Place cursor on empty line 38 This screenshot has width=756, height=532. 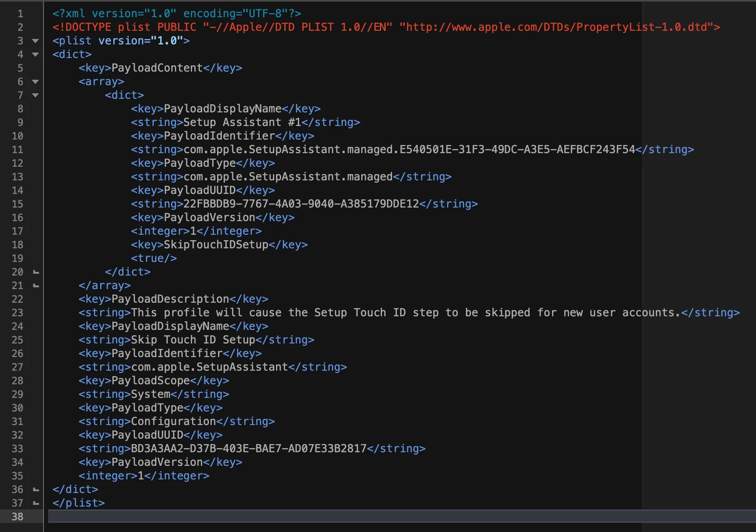[x=402, y=516]
